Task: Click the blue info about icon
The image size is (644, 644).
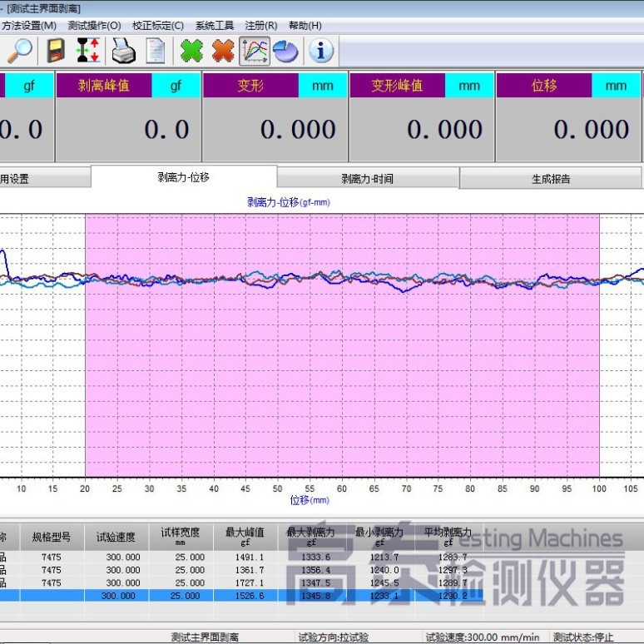Action: (321, 51)
